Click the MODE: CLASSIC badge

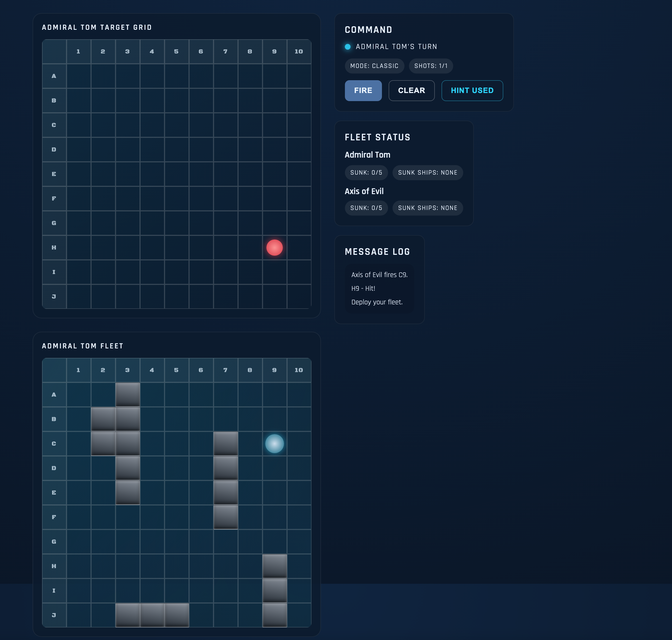point(374,66)
